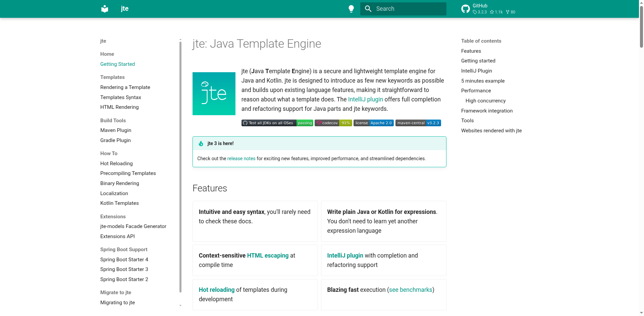Click the jte book logo in header
644x316 pixels.
click(105, 9)
